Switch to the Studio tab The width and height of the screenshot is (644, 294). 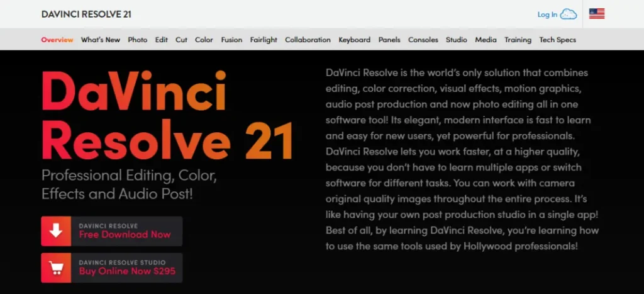457,40
